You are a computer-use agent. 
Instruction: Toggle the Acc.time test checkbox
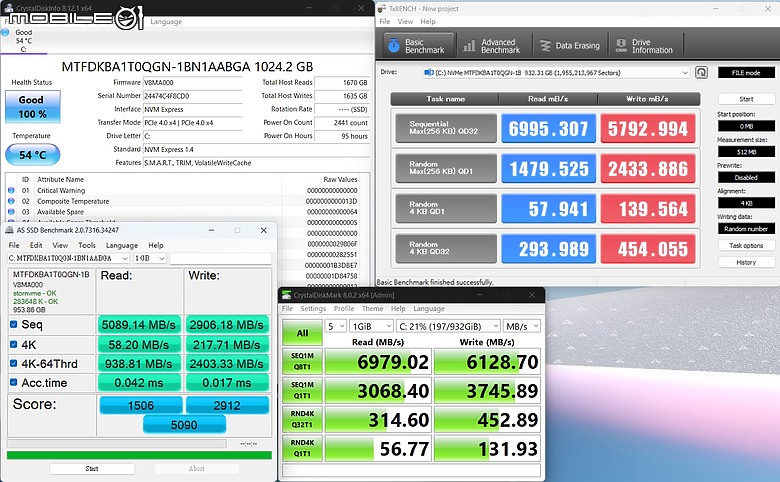pos(13,383)
